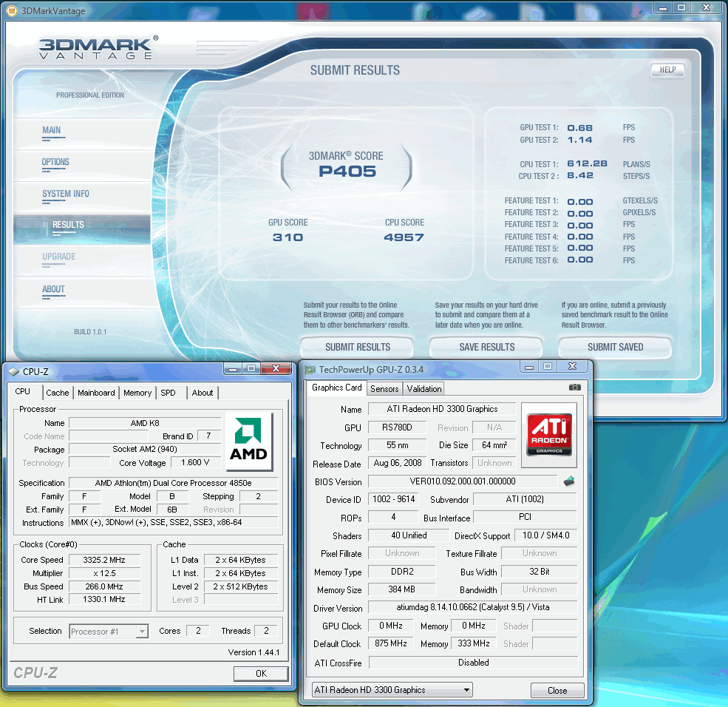728x707 pixels.
Task: Click the HT Link value 1330.1 MHz
Action: tap(104, 599)
